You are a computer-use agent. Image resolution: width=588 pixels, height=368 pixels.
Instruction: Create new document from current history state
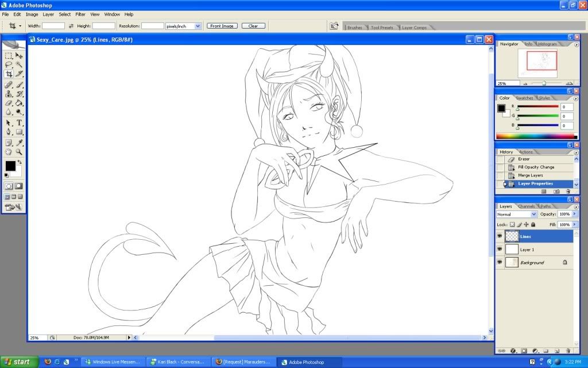coord(544,191)
